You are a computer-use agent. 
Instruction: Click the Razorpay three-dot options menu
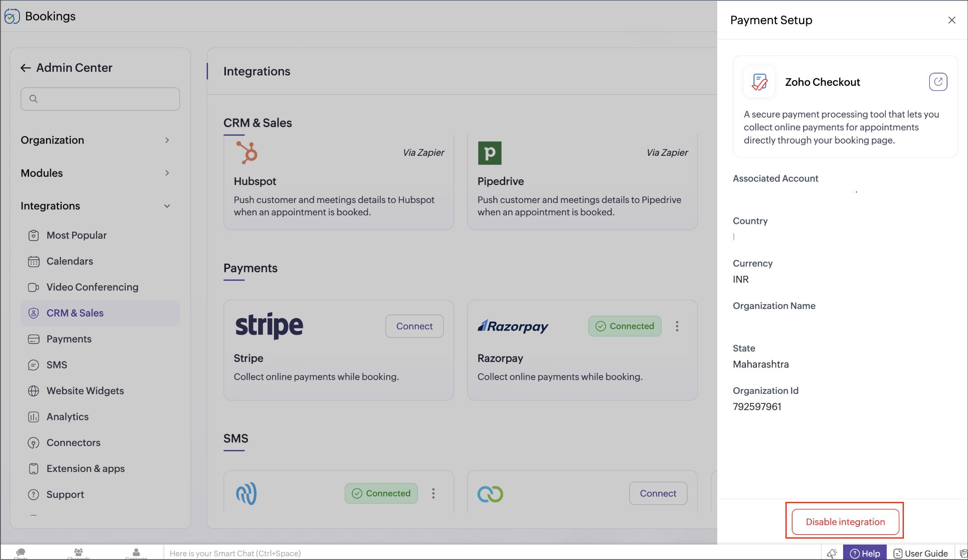coord(677,326)
